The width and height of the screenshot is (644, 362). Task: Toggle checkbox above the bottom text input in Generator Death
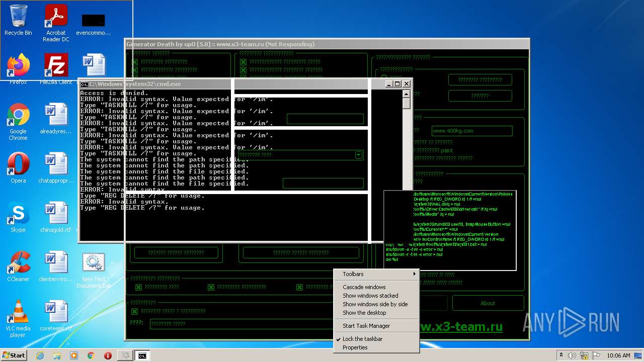click(x=134, y=312)
